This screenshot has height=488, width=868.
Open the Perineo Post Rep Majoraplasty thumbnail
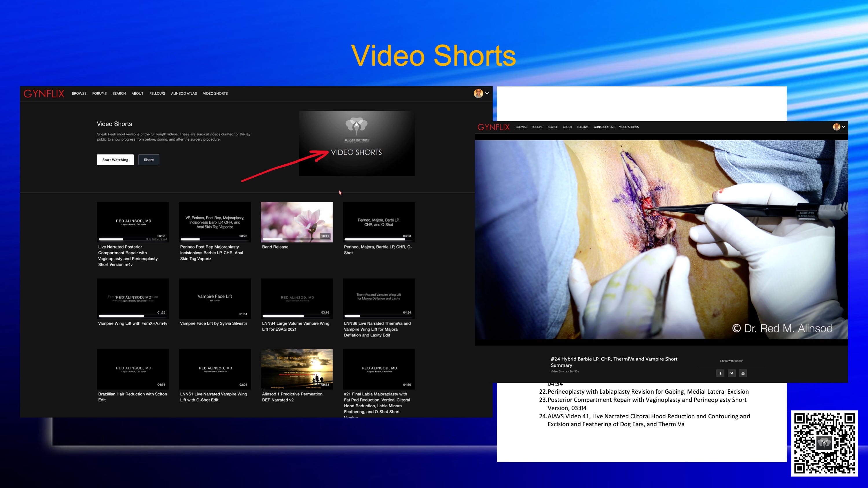coord(215,222)
